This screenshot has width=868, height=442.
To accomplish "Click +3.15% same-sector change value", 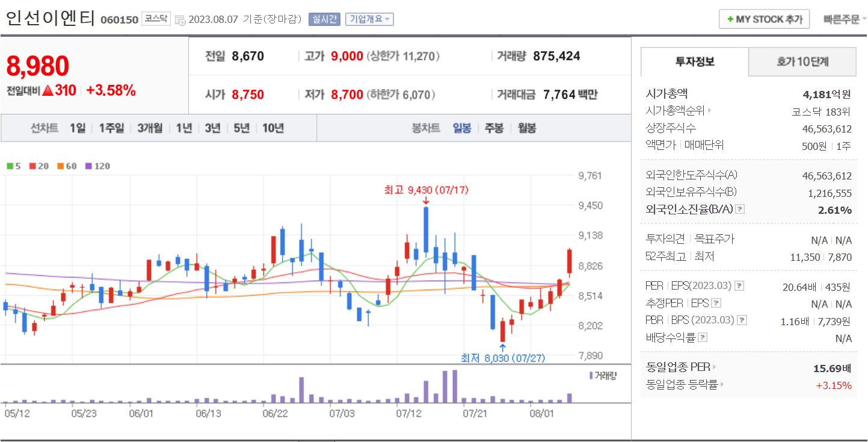I will (834, 385).
